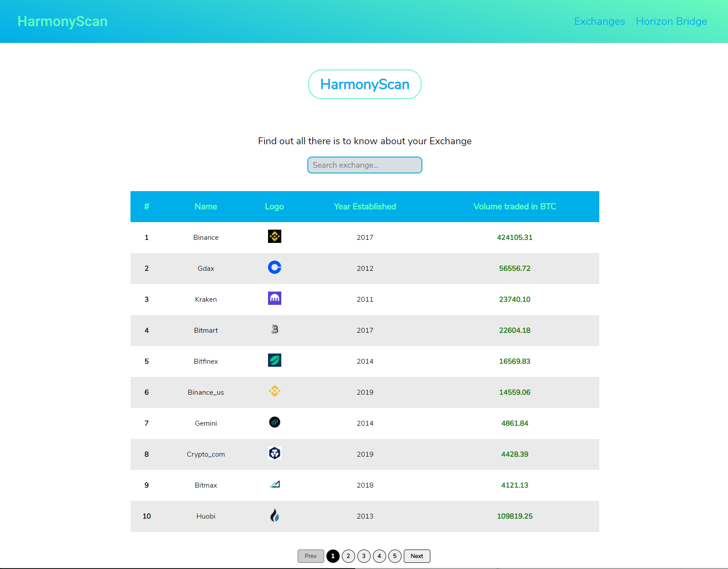Click volume value 22604.18

tap(515, 331)
